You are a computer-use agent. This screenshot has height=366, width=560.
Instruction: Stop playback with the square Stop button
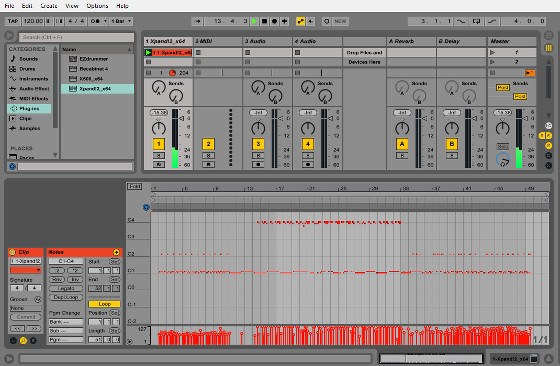pyautogui.click(x=264, y=21)
